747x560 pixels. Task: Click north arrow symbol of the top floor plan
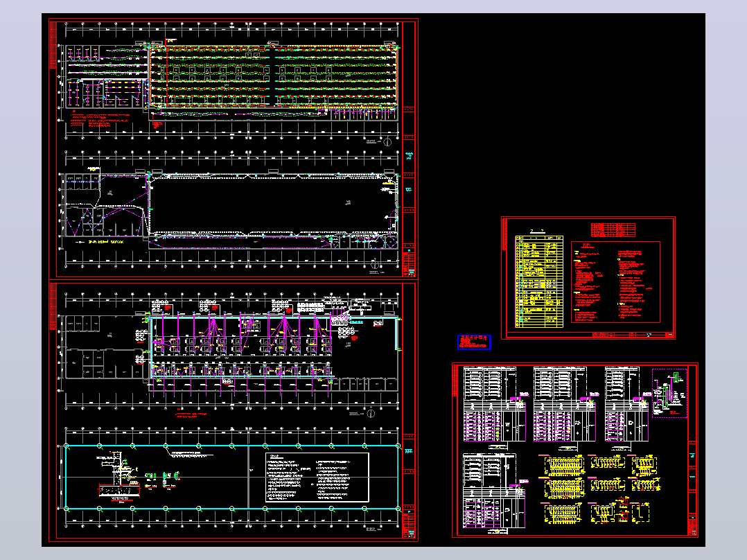click(x=387, y=141)
